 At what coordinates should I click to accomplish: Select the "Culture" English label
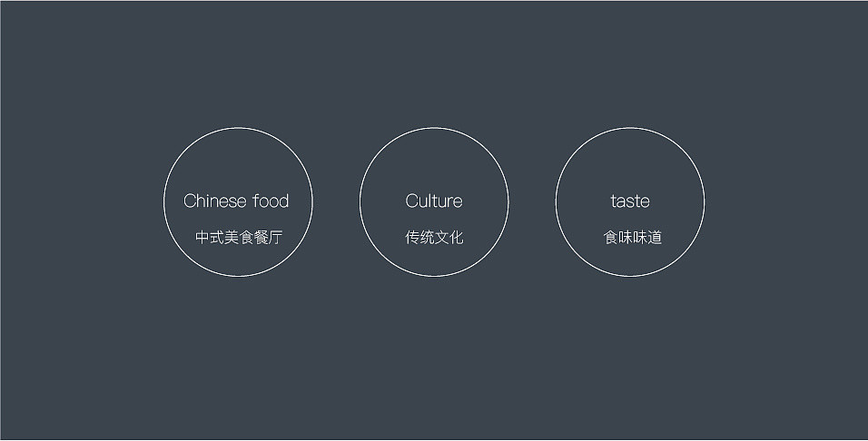(434, 201)
